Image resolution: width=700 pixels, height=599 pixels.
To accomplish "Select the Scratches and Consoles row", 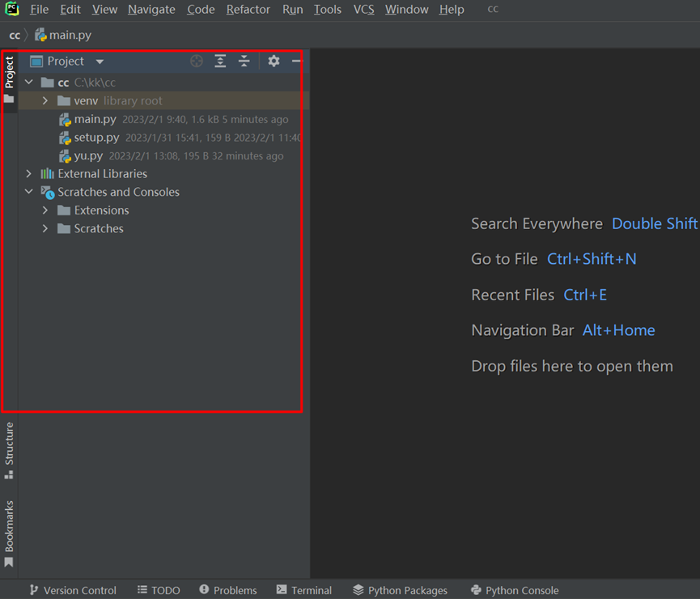I will (163, 192).
